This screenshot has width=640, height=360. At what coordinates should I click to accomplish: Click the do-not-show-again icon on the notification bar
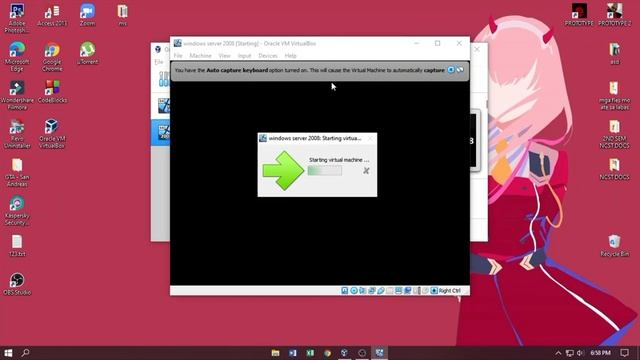[x=460, y=70]
